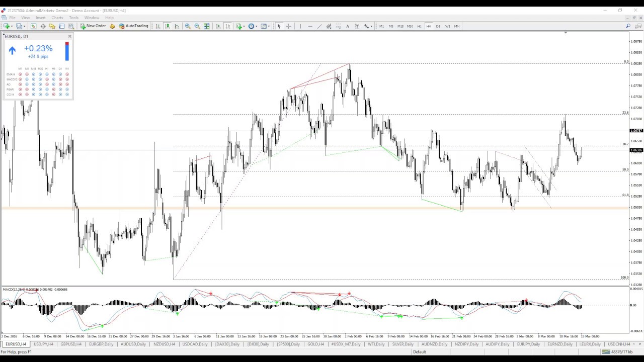Open the Strategy Tester icon

click(x=71, y=26)
